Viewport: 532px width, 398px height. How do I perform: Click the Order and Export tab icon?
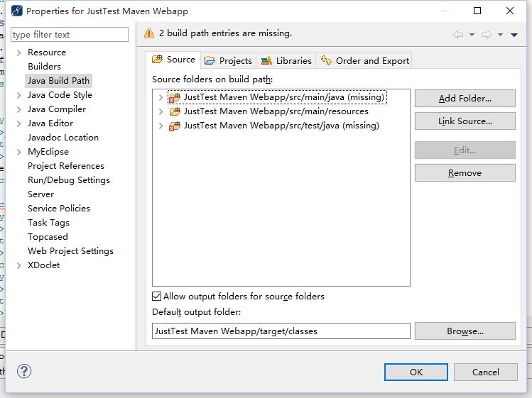click(326, 60)
